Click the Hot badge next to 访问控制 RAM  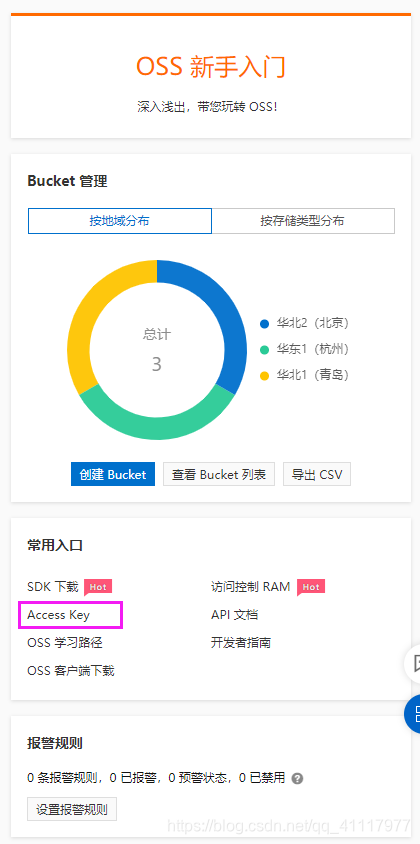311,587
